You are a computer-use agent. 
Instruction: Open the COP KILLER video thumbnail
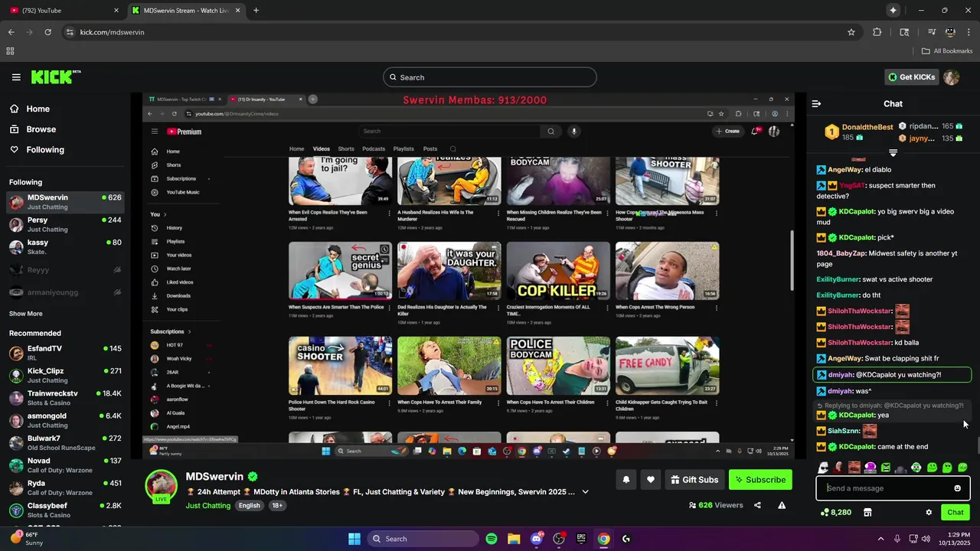tap(558, 271)
